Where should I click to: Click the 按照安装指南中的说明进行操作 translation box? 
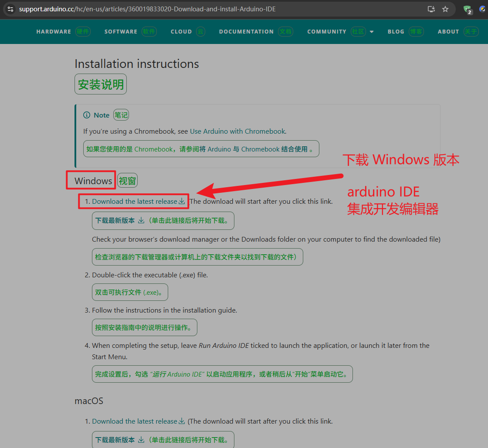pyautogui.click(x=144, y=327)
